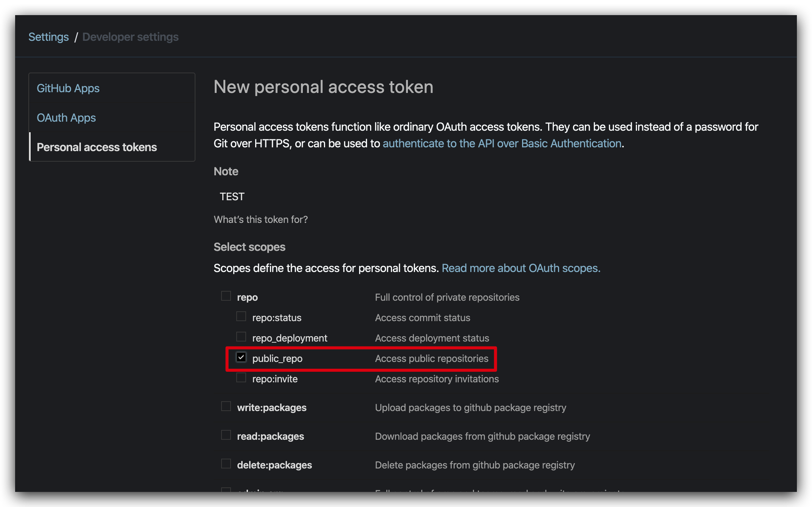812x507 pixels.
Task: Uncheck the public_repo scope
Action: tap(241, 357)
